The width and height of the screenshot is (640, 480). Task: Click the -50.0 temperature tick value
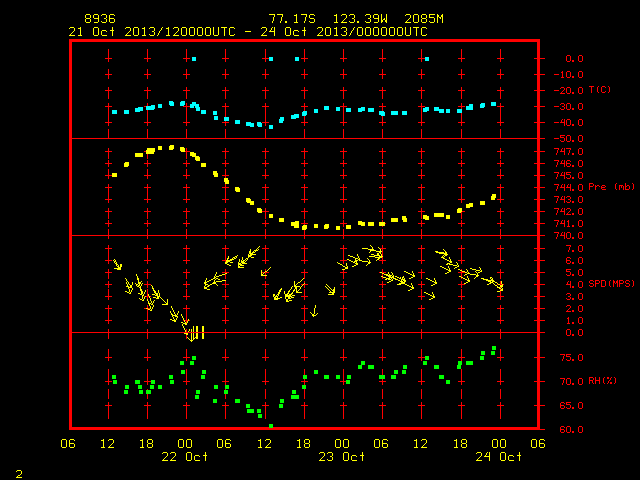[569, 138]
